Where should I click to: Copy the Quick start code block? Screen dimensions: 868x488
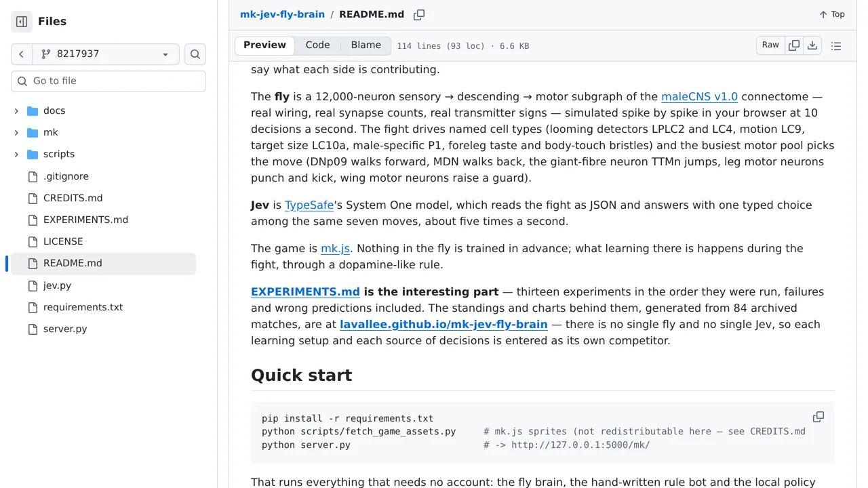[818, 417]
